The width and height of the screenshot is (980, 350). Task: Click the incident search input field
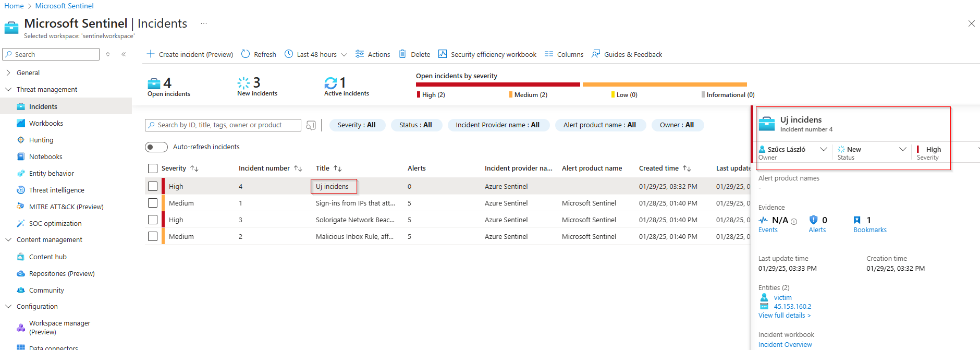[223, 125]
